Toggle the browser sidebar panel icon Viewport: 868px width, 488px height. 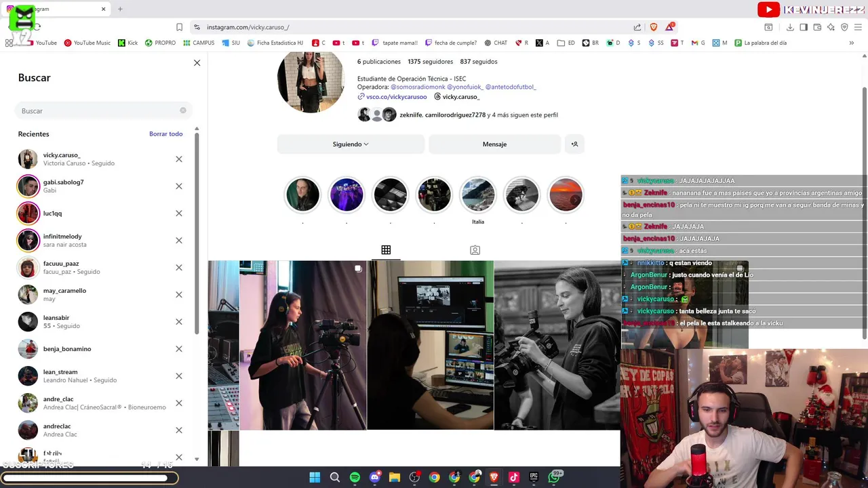click(x=804, y=27)
